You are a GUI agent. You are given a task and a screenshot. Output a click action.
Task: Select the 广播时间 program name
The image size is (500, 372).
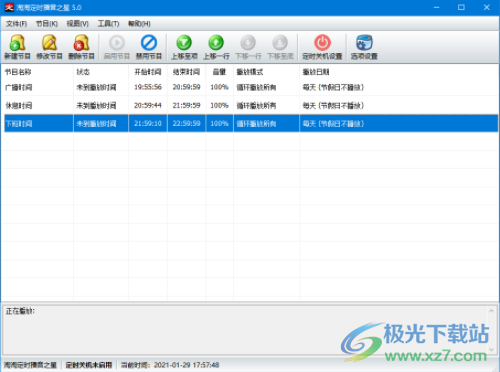19,88
